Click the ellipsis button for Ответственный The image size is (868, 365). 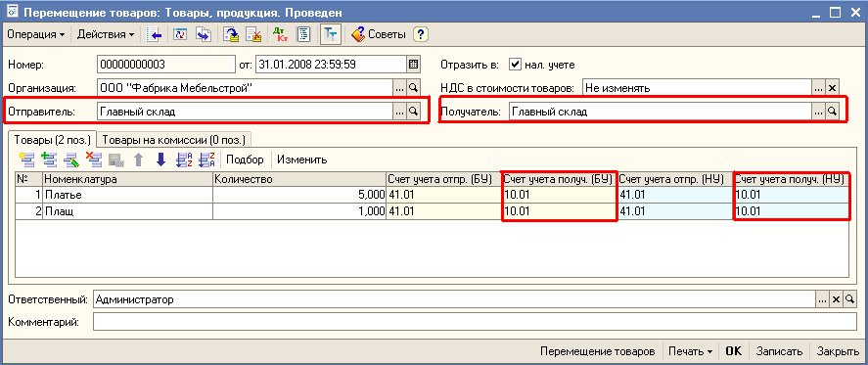[x=823, y=299]
